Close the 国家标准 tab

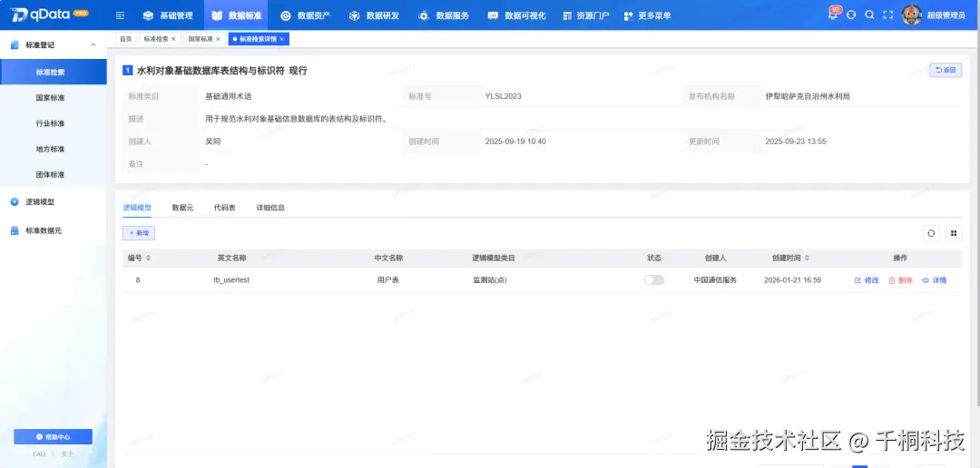tap(218, 39)
